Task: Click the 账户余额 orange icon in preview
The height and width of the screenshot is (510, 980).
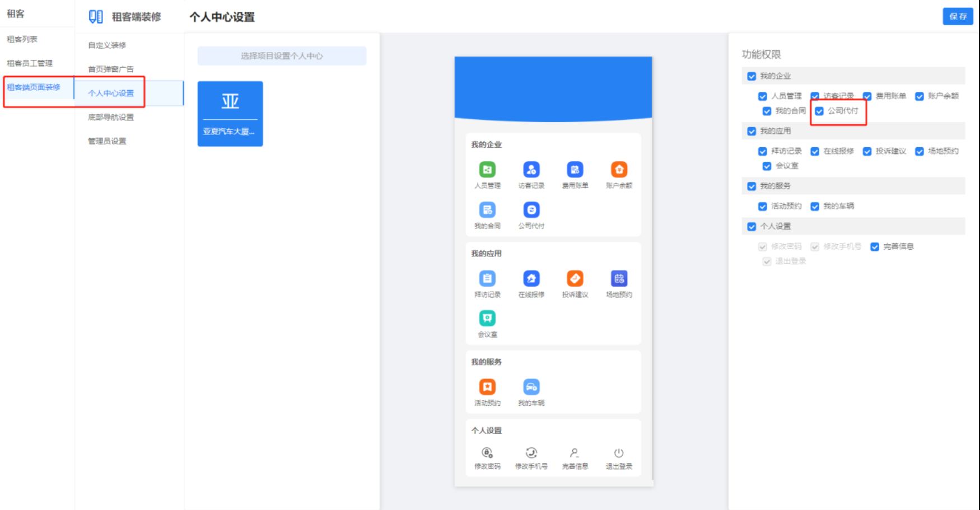Action: point(619,170)
